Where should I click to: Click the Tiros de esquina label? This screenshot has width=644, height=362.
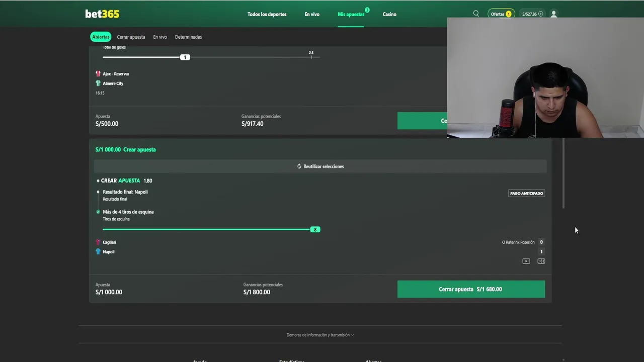point(116,219)
